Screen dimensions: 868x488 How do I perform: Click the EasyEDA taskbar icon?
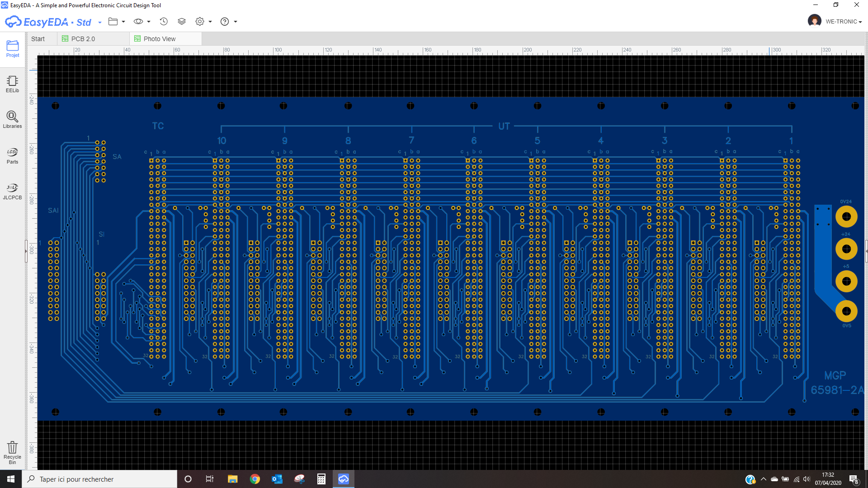[344, 479]
